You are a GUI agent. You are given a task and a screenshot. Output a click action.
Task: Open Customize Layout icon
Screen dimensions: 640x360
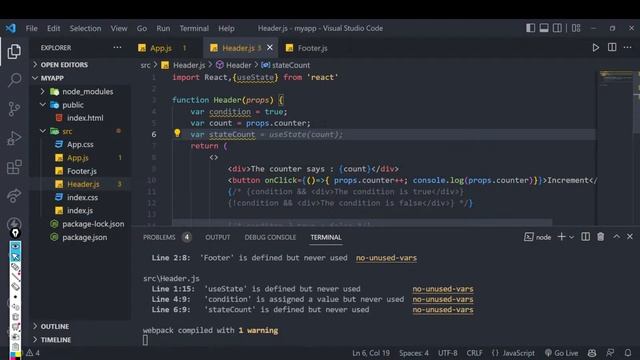pos(576,28)
